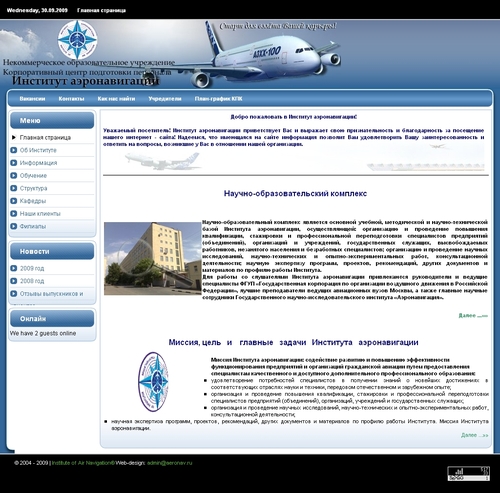Click Далее link under Научно-образовательский комплекс
This screenshot has height=493, width=500.
click(x=473, y=315)
